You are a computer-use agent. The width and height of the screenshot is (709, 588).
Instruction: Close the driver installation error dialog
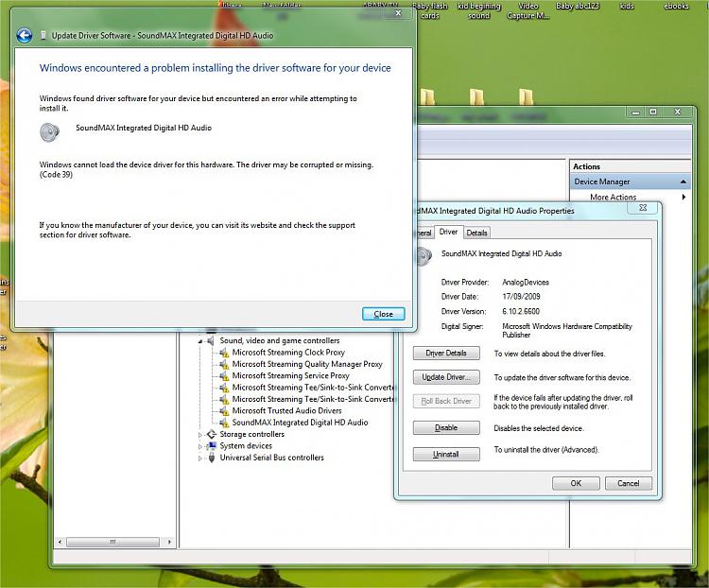pyautogui.click(x=383, y=314)
